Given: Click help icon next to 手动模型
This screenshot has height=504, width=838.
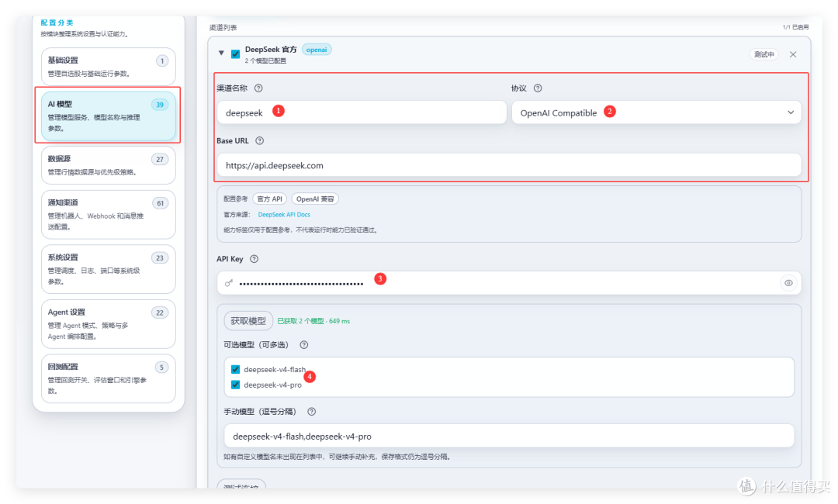Looking at the screenshot, I should coord(312,412).
